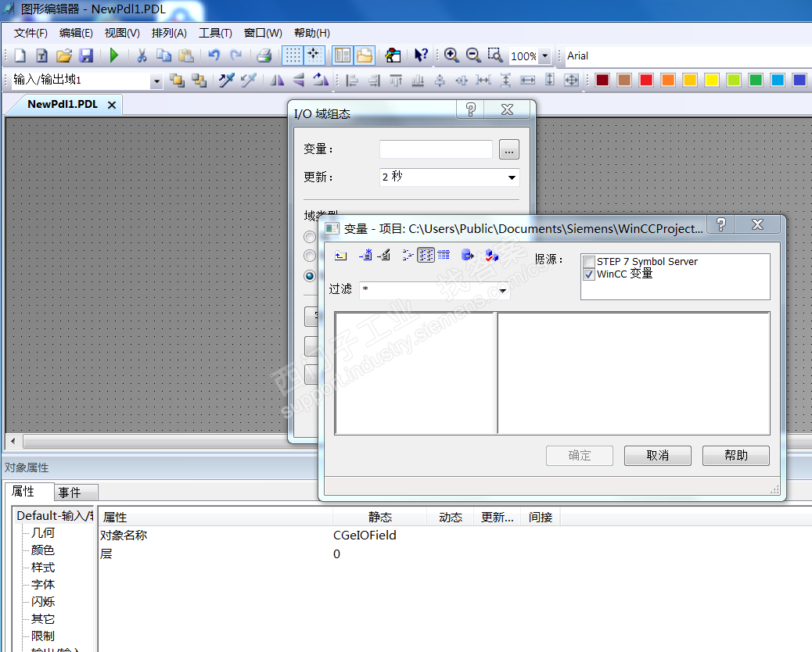Create a new picture with the New icon
The image size is (812, 652).
coord(20,56)
